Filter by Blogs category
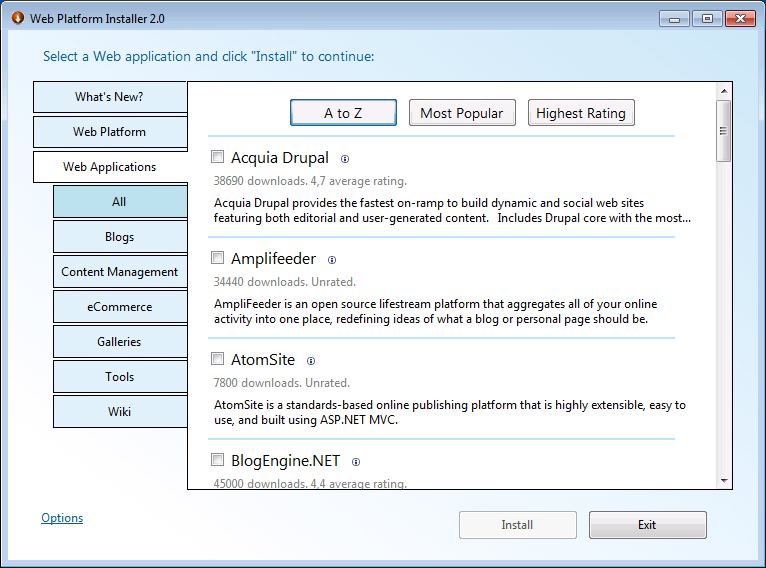766x568 pixels. pos(120,237)
